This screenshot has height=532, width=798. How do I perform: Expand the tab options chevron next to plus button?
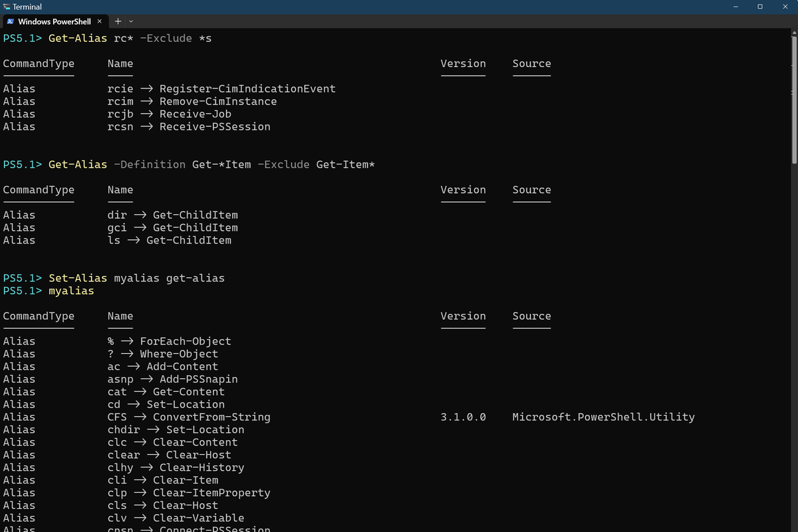[x=130, y=21]
